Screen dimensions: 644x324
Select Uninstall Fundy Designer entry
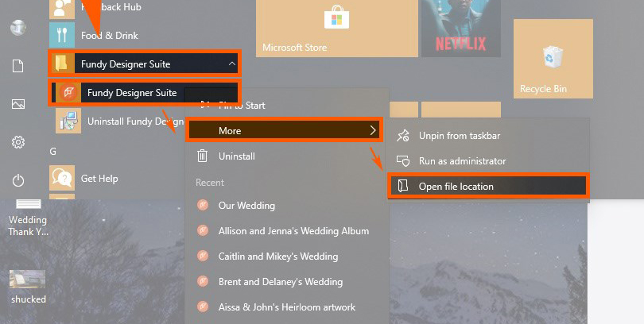pos(120,121)
